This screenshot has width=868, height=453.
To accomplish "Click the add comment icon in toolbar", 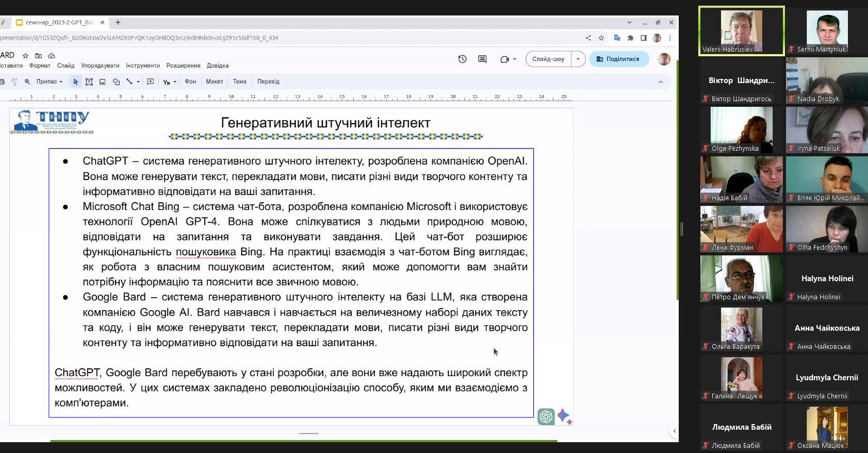I will click(x=151, y=82).
